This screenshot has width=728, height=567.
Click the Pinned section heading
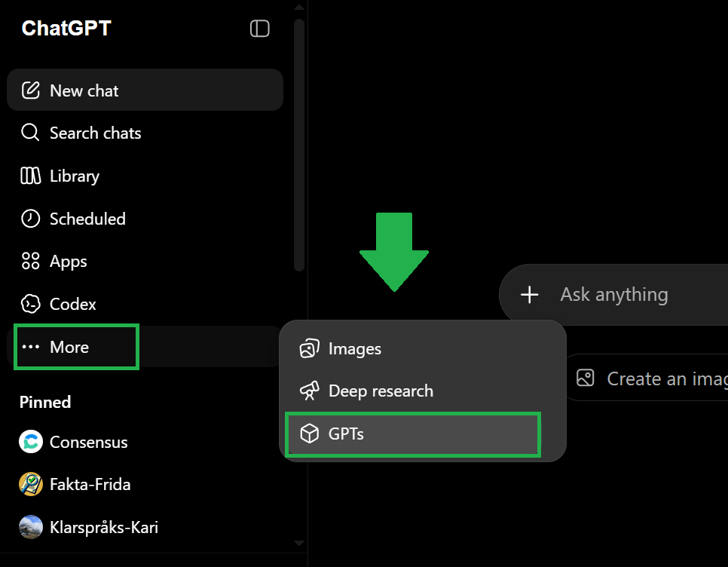pos(45,402)
